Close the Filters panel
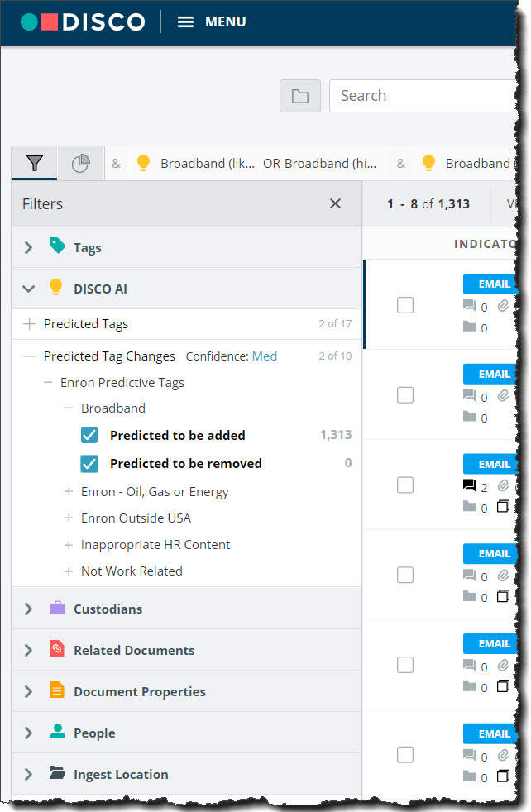Viewport: 531px width, 812px height. click(x=335, y=203)
